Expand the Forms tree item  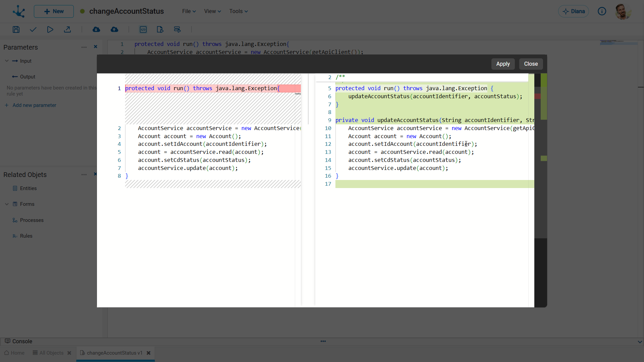[7, 204]
